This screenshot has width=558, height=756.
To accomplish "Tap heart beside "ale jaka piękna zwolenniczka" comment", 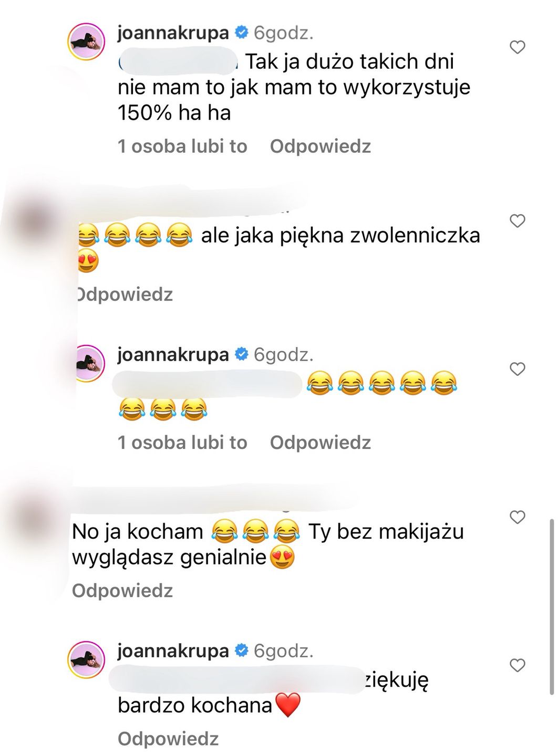I will tap(518, 221).
